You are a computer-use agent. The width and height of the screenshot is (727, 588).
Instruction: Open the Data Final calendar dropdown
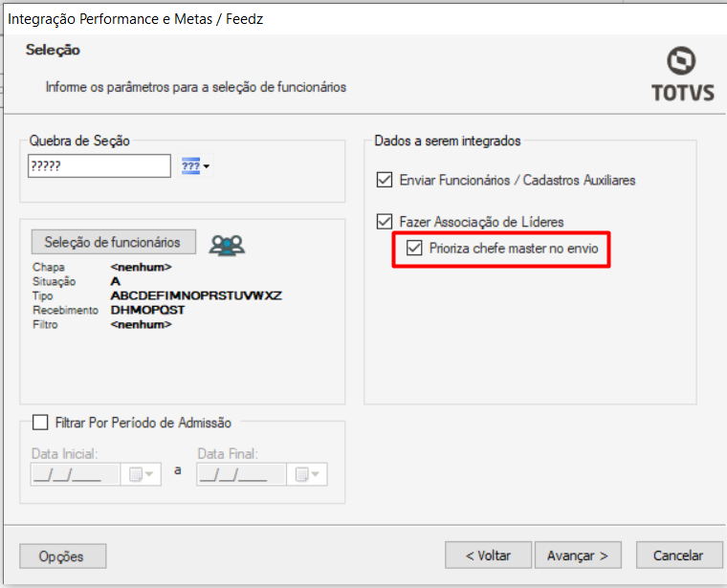click(x=307, y=474)
